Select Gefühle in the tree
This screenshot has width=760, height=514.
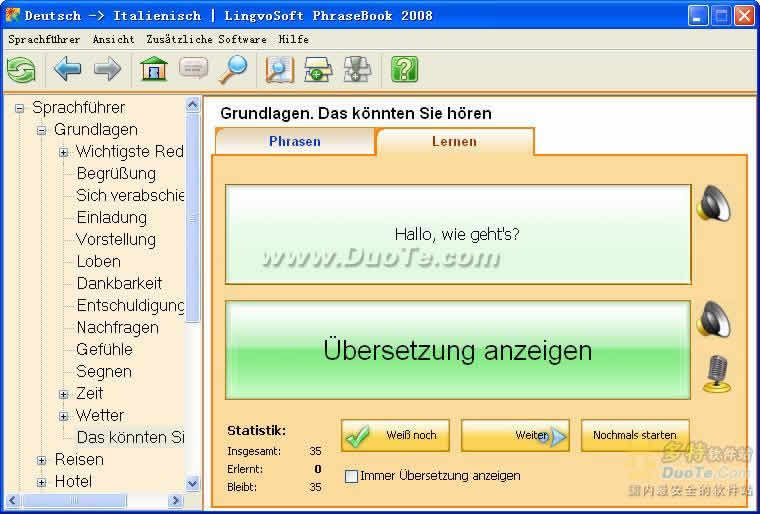pyautogui.click(x=104, y=350)
